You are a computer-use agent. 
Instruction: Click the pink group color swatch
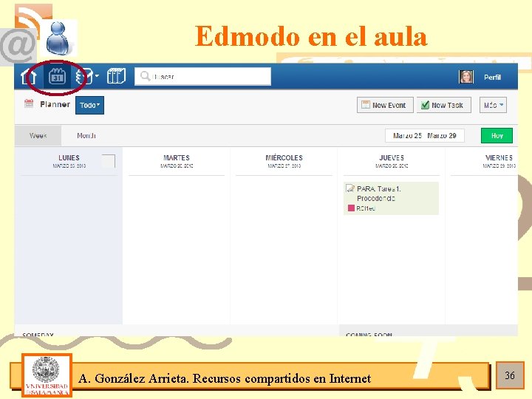(x=351, y=208)
